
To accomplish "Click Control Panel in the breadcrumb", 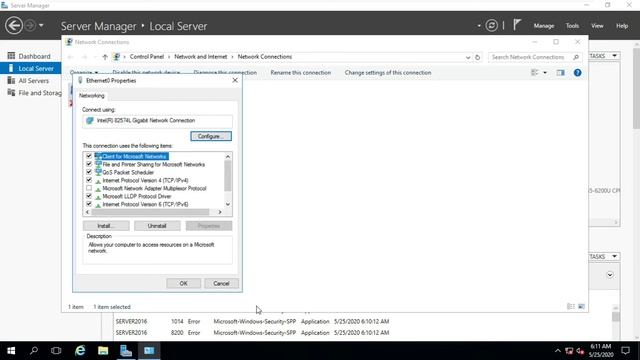I will coord(147,57).
